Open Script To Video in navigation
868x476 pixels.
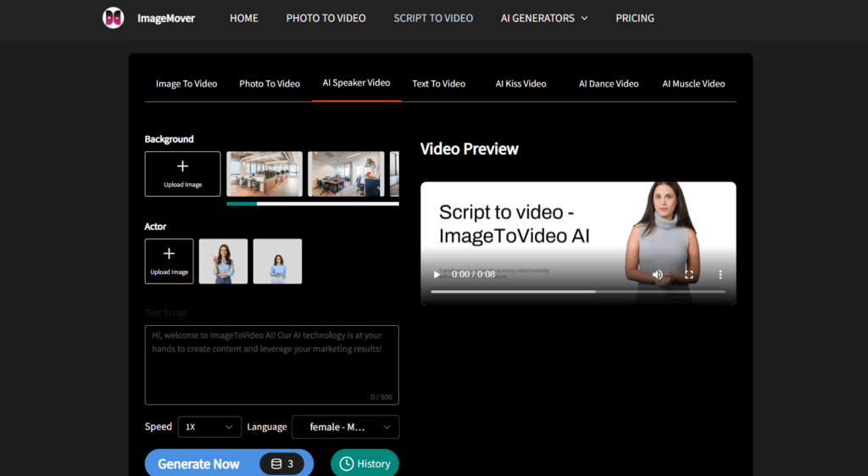coord(433,19)
